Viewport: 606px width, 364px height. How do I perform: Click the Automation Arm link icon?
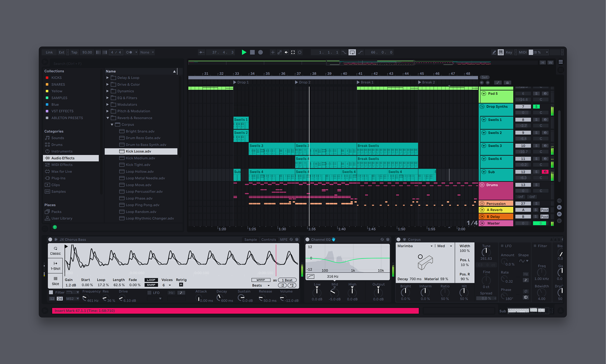pyautogui.click(x=279, y=52)
